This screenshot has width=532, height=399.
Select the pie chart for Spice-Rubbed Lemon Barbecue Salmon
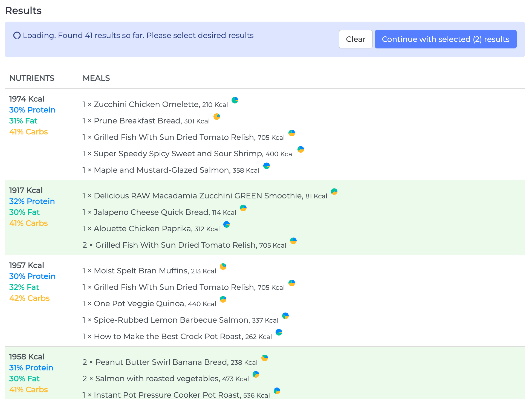285,316
